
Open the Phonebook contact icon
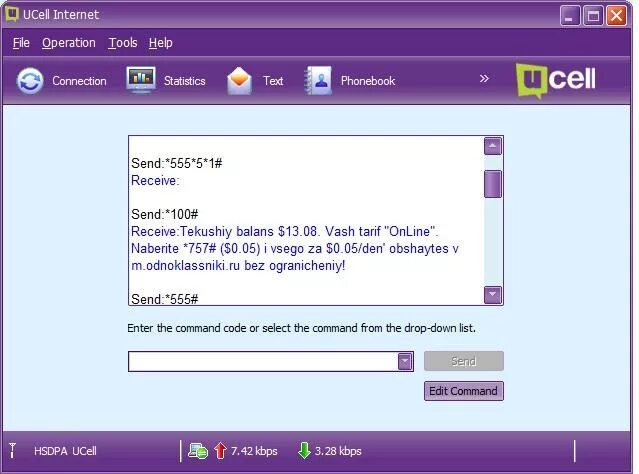(x=318, y=81)
